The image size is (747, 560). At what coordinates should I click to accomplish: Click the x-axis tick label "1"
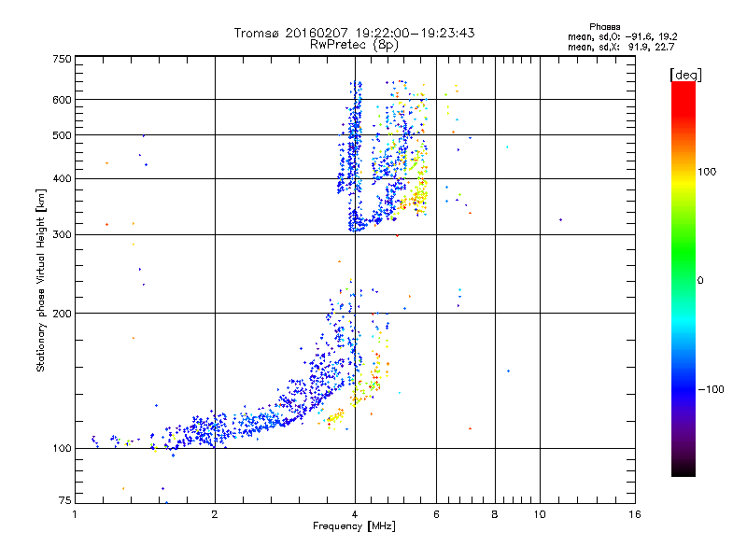(x=75, y=514)
